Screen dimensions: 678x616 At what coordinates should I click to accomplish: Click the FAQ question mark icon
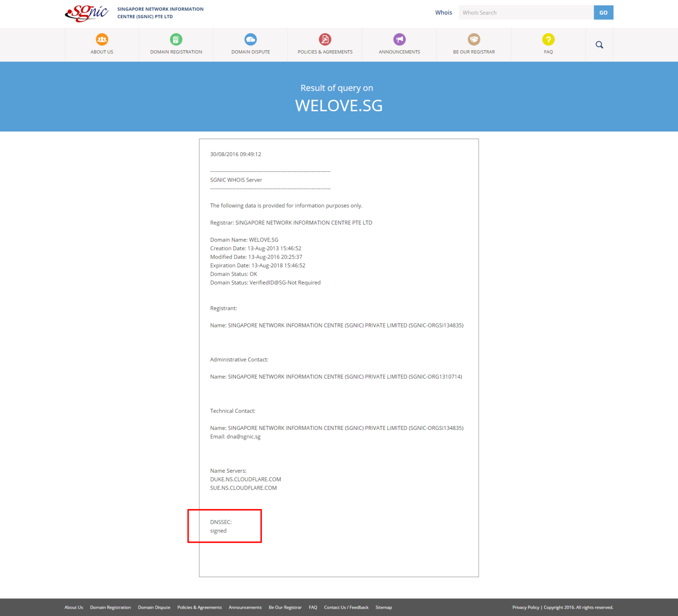[549, 39]
